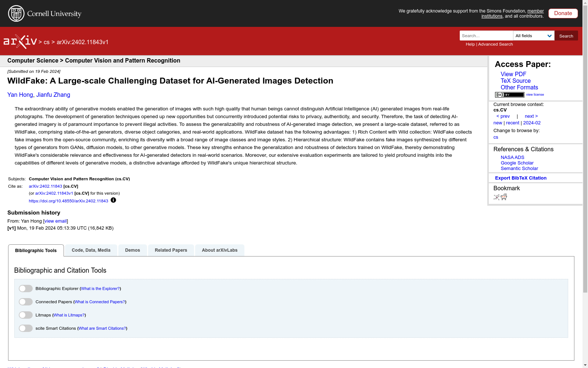The width and height of the screenshot is (588, 368).
Task: Click cs in the header breadcrumb
Action: click(46, 42)
